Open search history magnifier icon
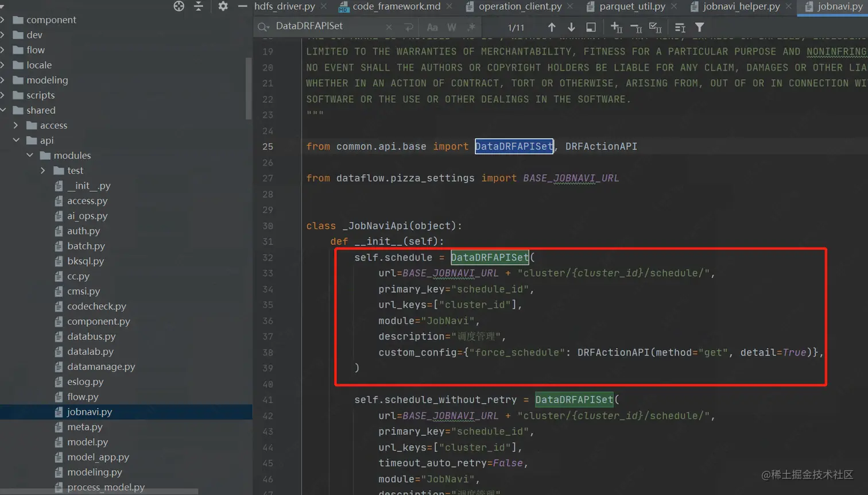Screen dimensions: 868x495 (x=263, y=27)
